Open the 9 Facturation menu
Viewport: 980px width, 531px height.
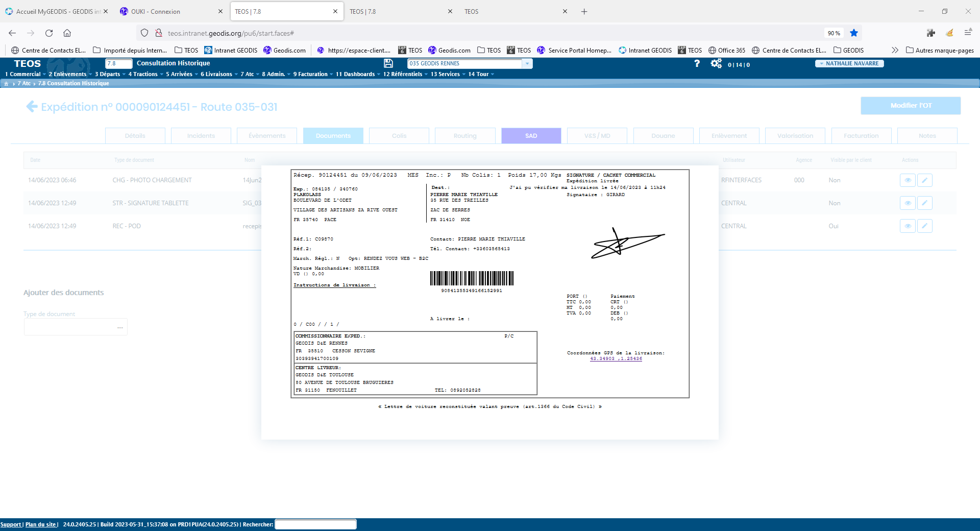coord(312,74)
